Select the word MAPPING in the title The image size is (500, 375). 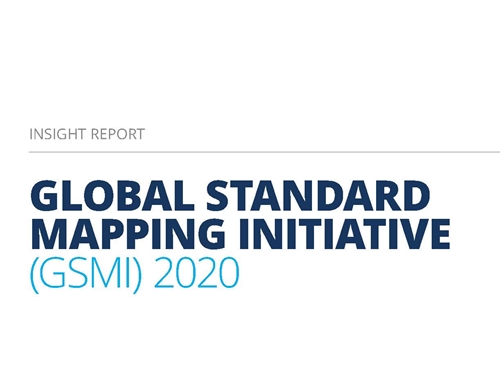[128, 234]
